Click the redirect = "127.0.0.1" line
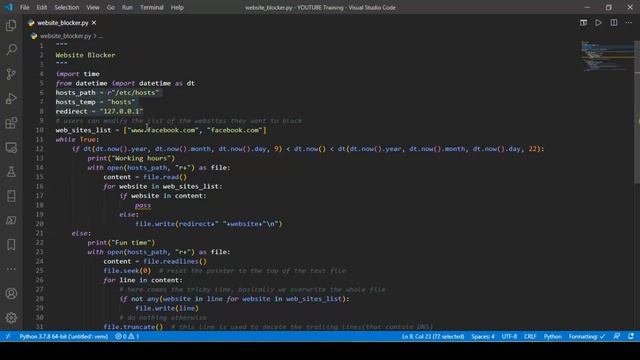Image resolution: width=640 pixels, height=360 pixels. pyautogui.click(x=99, y=111)
